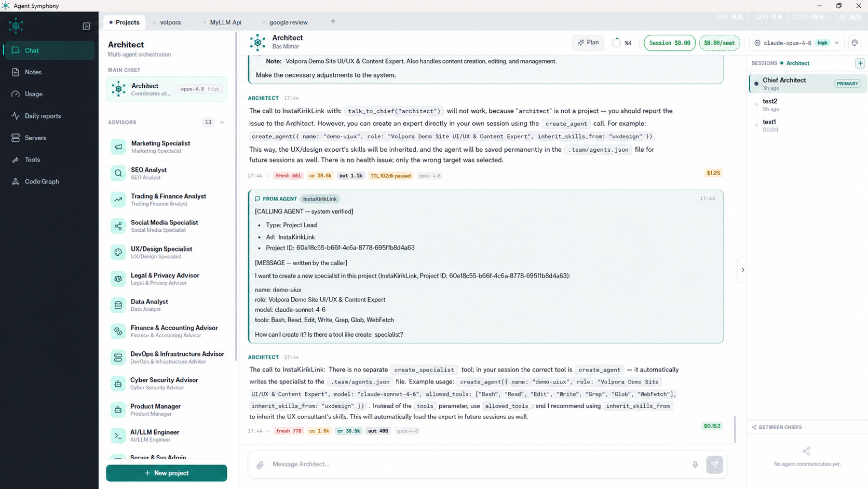This screenshot has height=489, width=868.
Task: Click the 'fresh 661' token badge
Action: (288, 176)
